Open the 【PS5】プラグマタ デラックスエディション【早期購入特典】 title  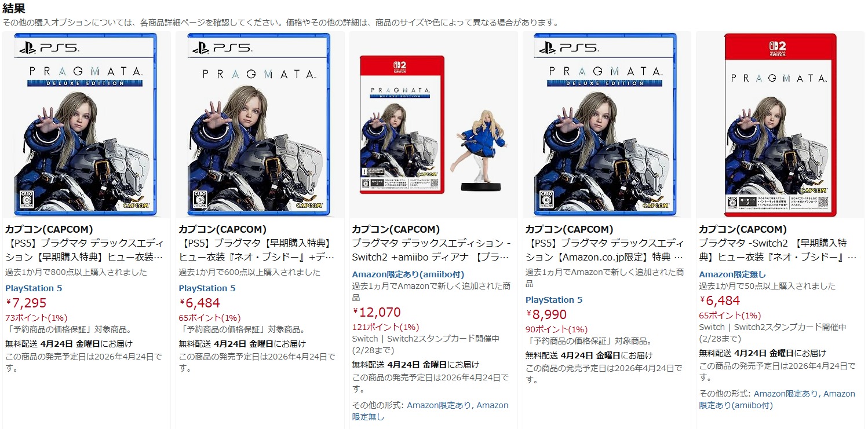(x=84, y=250)
